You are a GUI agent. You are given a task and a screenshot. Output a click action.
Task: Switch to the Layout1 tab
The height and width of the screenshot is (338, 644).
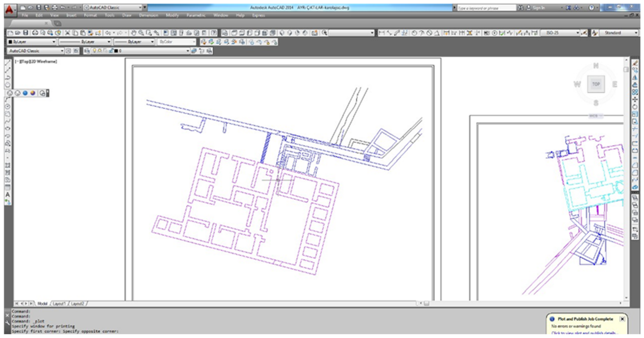[59, 304]
